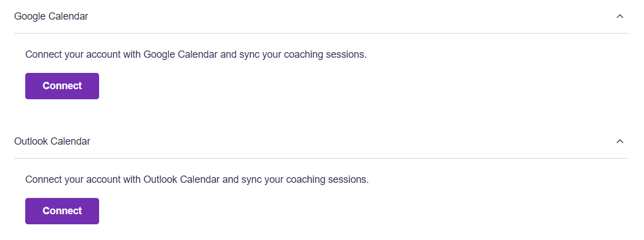Collapse the Google Calendar section chevron

tap(619, 16)
